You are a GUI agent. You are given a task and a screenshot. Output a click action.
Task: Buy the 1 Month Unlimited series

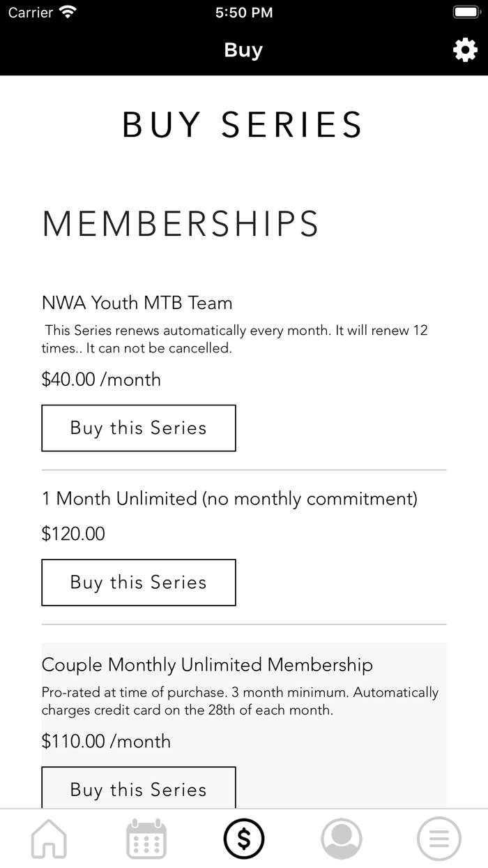pos(139,582)
